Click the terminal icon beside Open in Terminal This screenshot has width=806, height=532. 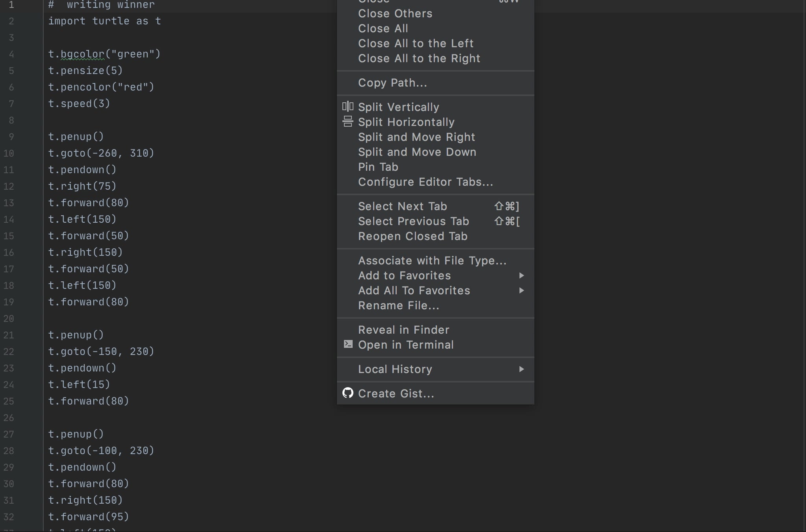click(348, 344)
